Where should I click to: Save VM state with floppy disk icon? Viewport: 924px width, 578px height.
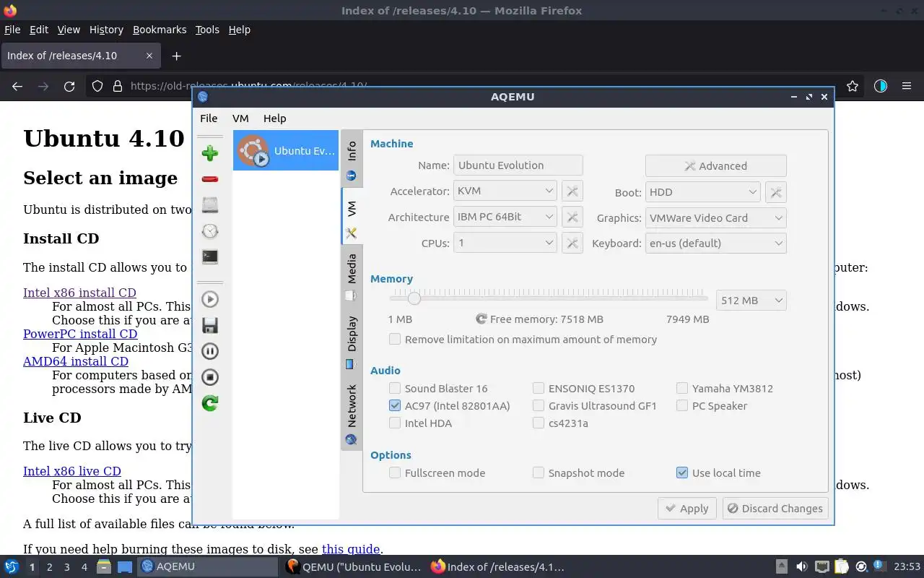tap(210, 325)
